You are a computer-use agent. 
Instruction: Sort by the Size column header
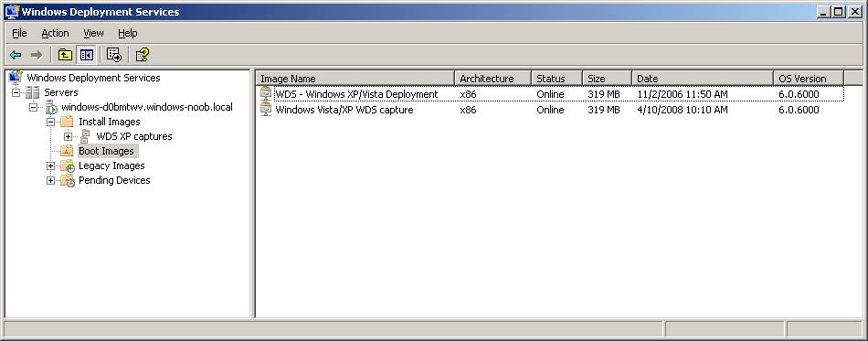(607, 79)
